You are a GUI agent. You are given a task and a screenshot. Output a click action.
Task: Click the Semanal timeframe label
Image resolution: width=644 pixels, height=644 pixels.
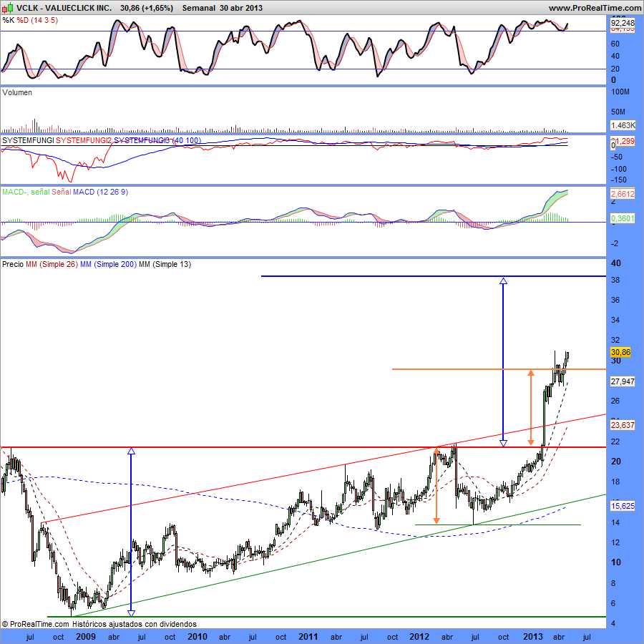[x=198, y=8]
